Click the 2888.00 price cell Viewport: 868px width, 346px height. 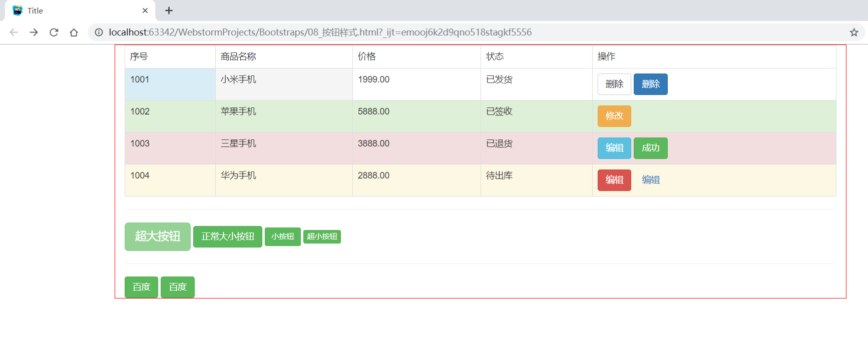coord(416,180)
